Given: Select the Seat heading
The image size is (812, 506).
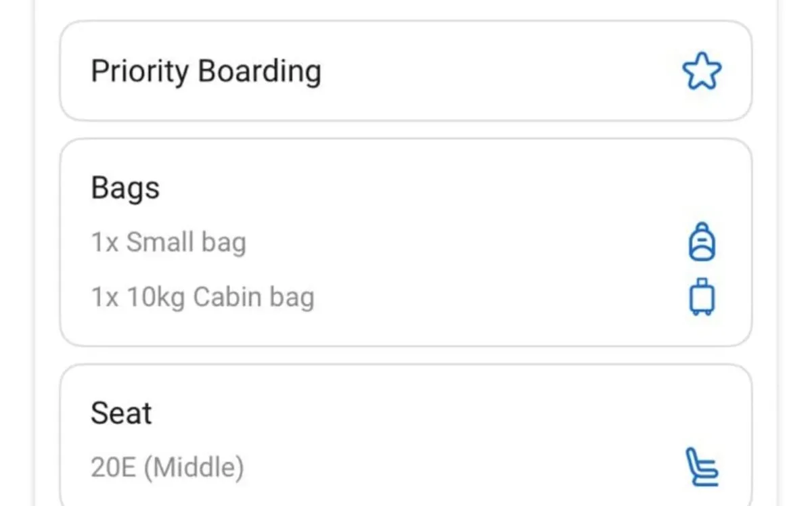Looking at the screenshot, I should click(x=121, y=413).
